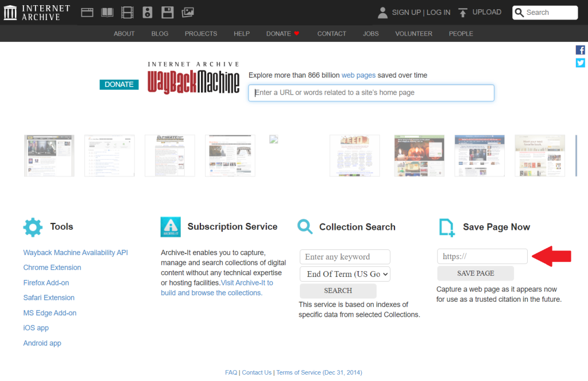Follow the Visit Archive-It link
588x381 pixels.
click(218, 287)
